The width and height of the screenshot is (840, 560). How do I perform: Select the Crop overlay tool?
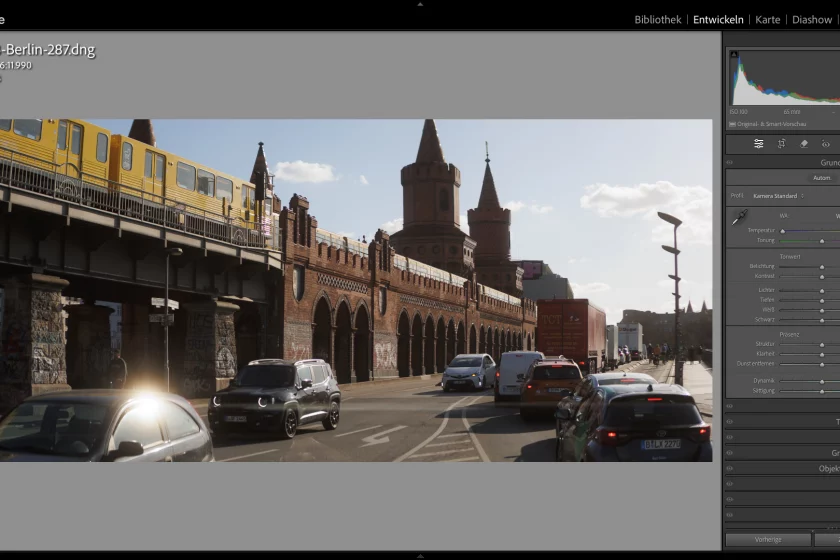click(x=782, y=144)
